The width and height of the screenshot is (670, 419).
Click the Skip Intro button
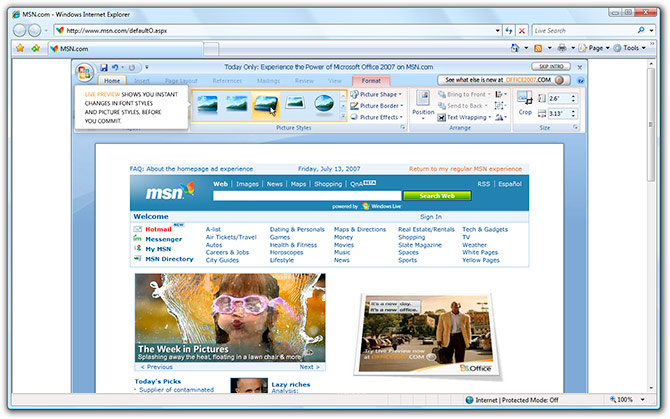pos(552,66)
